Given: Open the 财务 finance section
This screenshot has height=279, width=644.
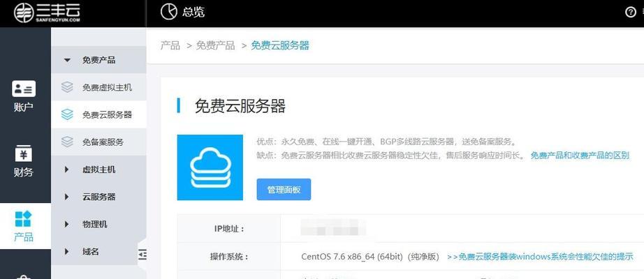Looking at the screenshot, I should pyautogui.click(x=24, y=161).
